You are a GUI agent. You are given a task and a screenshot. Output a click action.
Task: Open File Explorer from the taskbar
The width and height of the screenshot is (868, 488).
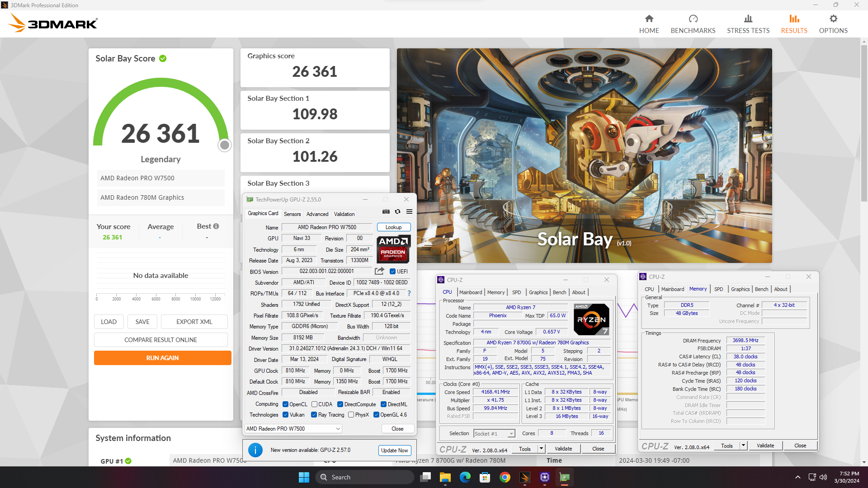pos(445,477)
